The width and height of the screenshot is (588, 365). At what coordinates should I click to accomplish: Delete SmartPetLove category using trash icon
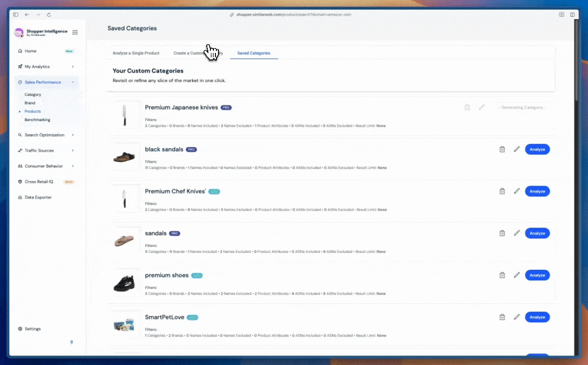click(x=502, y=317)
